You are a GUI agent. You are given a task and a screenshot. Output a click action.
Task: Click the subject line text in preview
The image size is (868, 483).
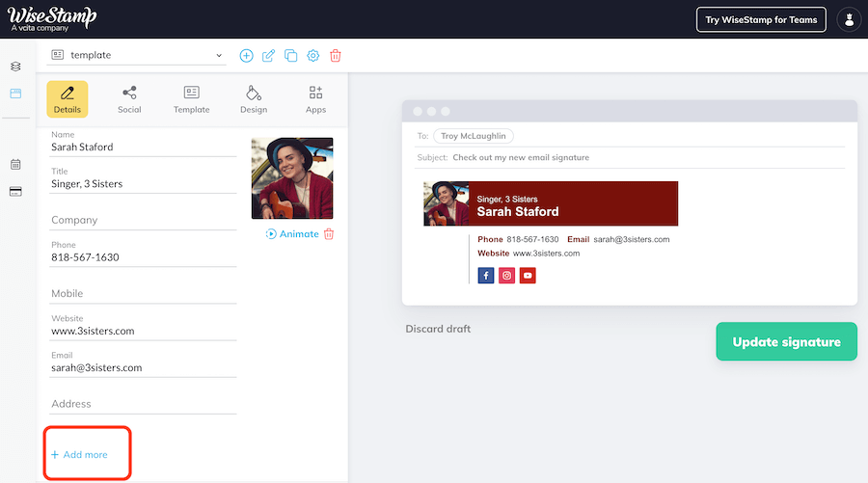point(521,158)
